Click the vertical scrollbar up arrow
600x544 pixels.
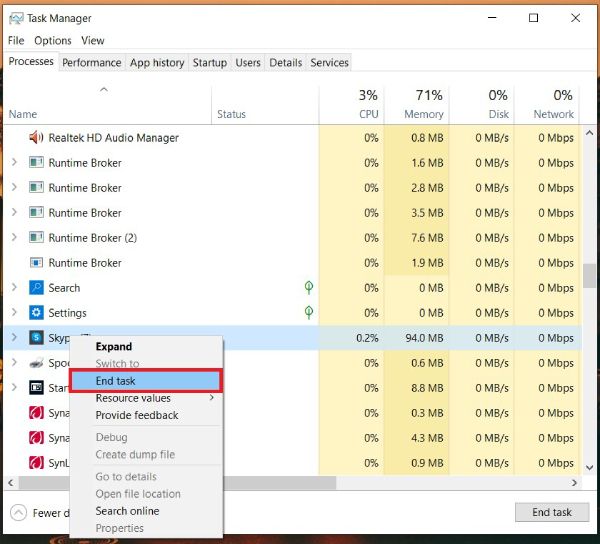(x=589, y=133)
